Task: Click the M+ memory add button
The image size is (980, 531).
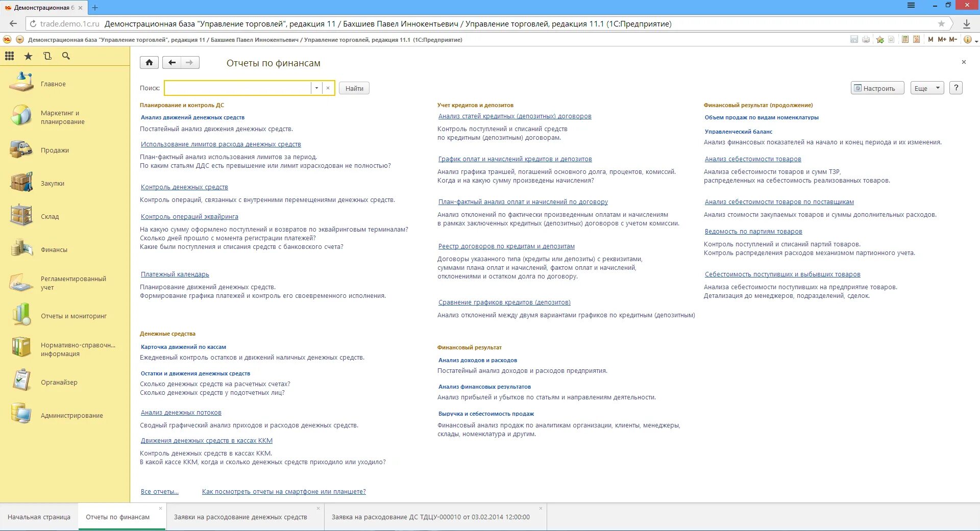Action: coord(942,39)
